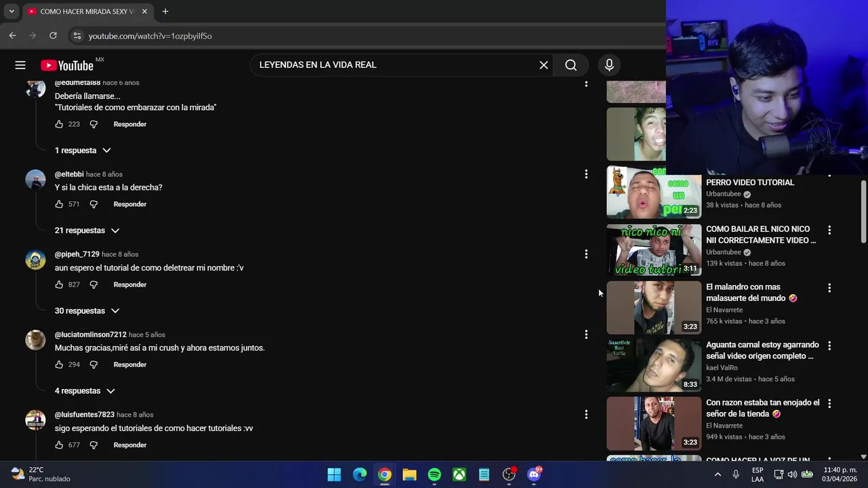
Task: Open options for 'Aguanta carnal' video
Action: click(x=829, y=346)
